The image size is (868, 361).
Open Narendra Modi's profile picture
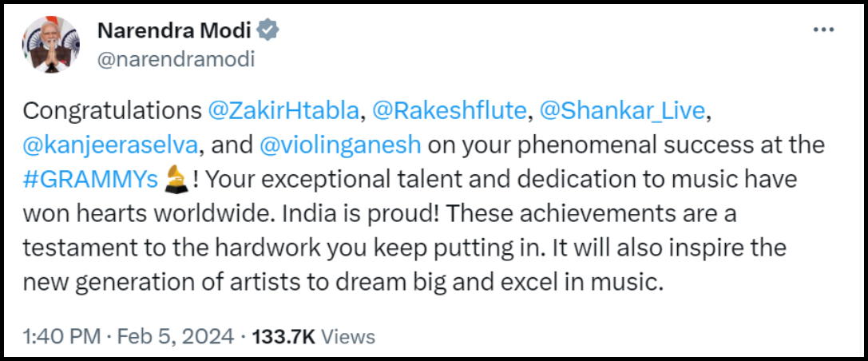click(50, 44)
